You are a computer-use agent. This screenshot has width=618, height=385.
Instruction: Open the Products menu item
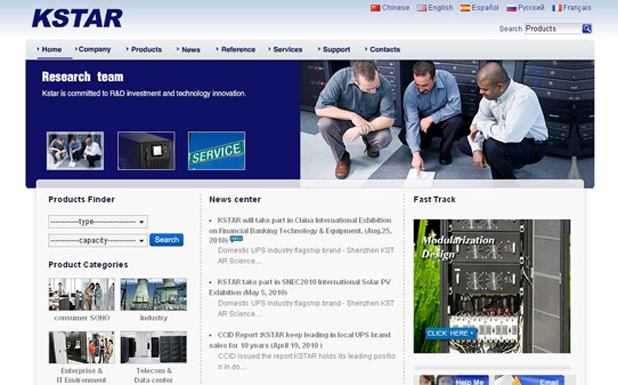[146, 50]
